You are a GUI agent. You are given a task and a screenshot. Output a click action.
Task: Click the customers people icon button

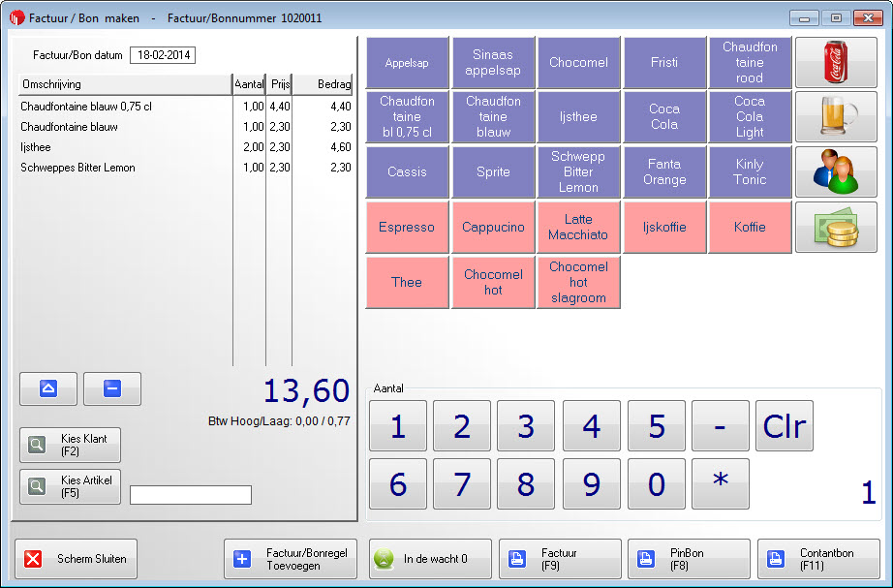click(x=836, y=171)
